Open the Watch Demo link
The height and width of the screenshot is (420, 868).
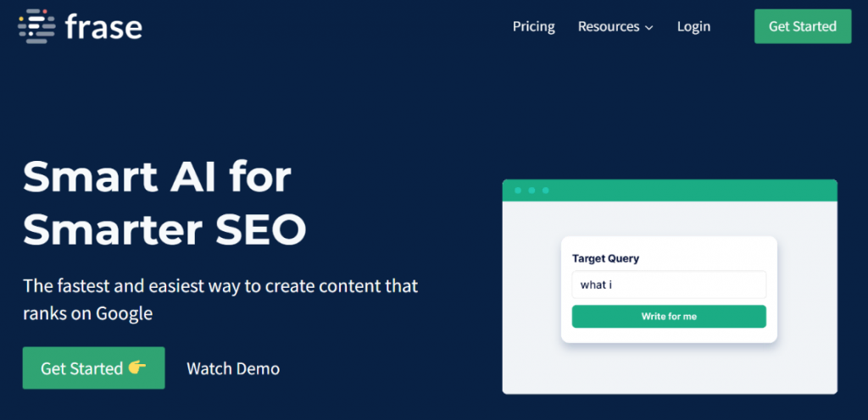[x=233, y=368]
